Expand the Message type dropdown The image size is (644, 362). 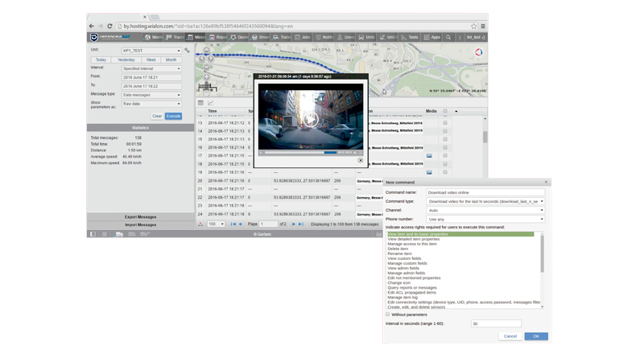point(151,95)
